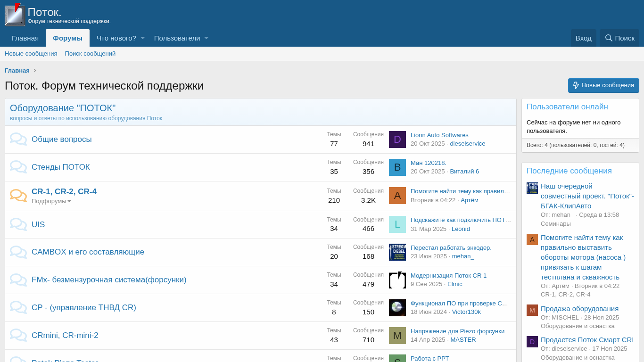Viewport: 644px width, 362px height.
Task: Click the purple D avatar for Lionn Auto Softwares
Action: (397, 140)
